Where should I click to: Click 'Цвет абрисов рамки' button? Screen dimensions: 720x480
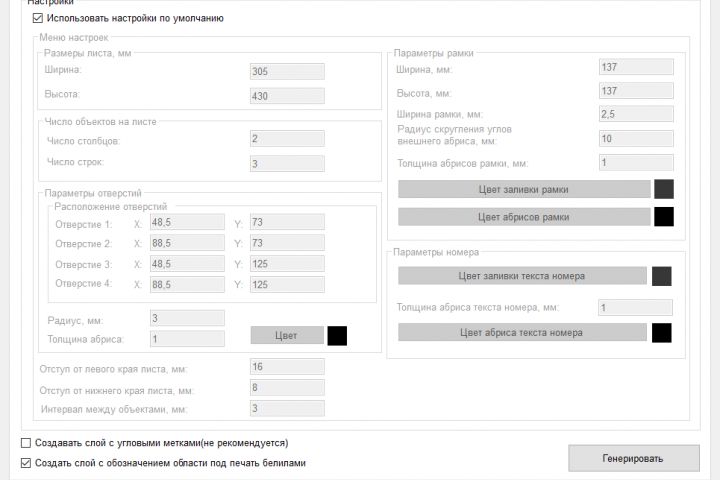tap(525, 216)
